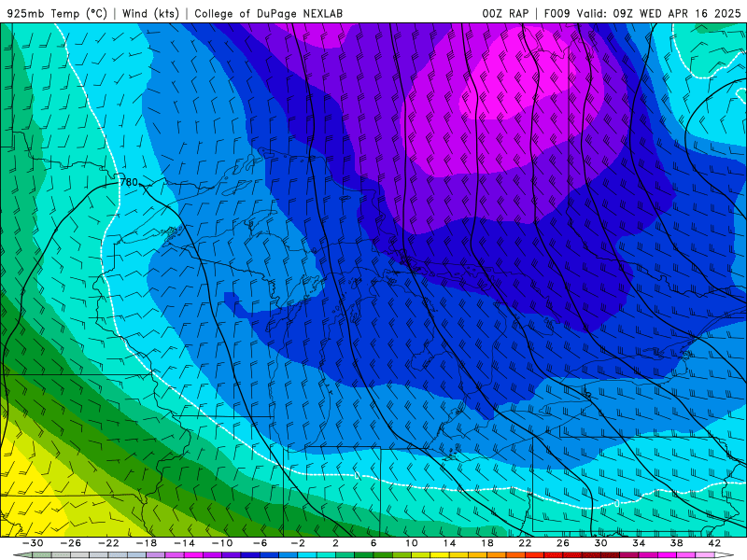
Task: Click the "780" height contour label
Action: [x=129, y=182]
